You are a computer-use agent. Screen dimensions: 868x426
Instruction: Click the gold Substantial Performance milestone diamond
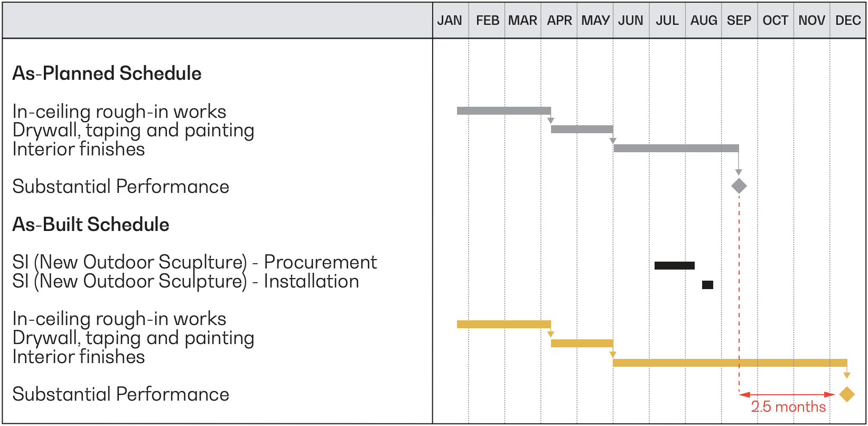click(x=847, y=394)
